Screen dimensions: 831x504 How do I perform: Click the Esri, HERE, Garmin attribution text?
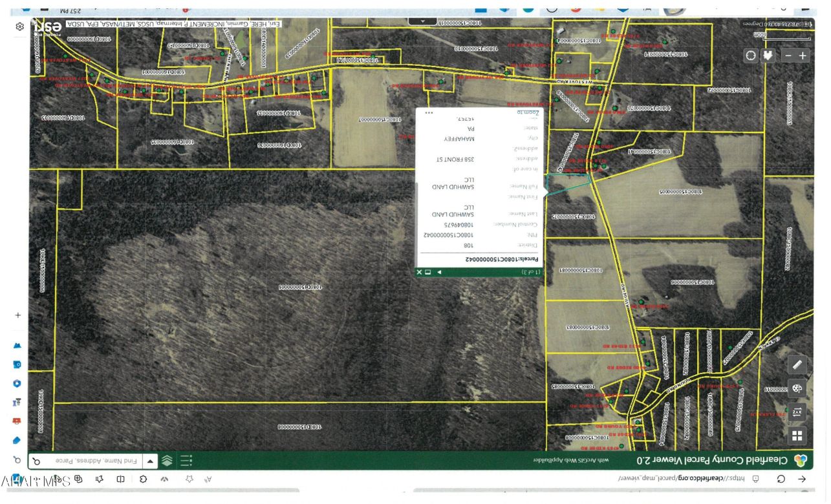pos(173,23)
